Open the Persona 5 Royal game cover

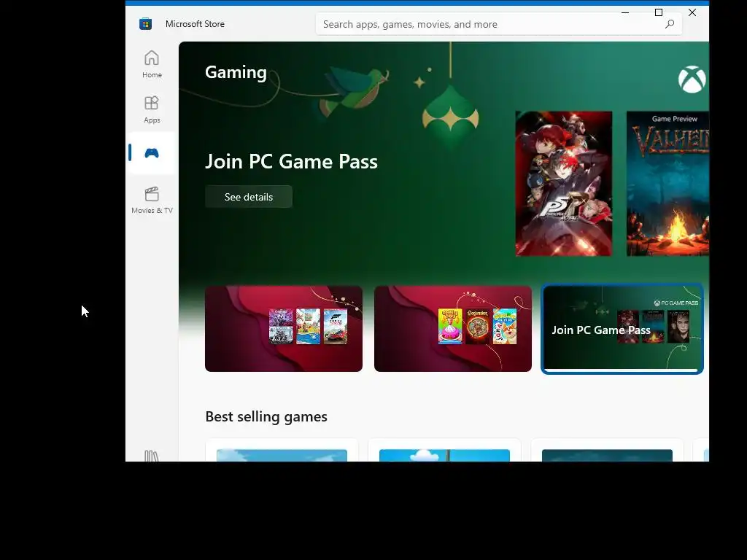coord(564,184)
